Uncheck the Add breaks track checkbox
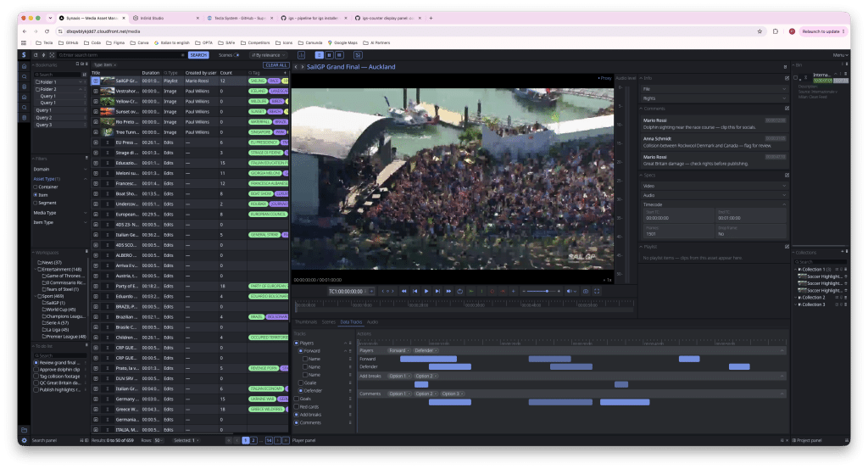This screenshot has height=469, width=868. (297, 415)
